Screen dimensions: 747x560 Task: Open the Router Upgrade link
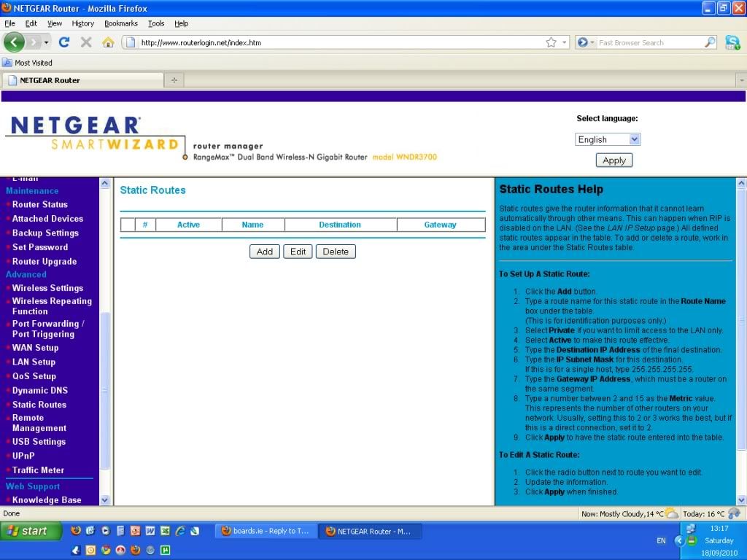click(44, 262)
